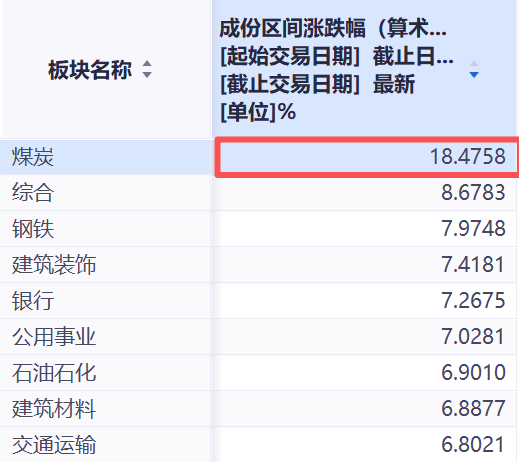Select the 建筑材料 sector cell
Screen dimensions: 519x462
[105, 409]
